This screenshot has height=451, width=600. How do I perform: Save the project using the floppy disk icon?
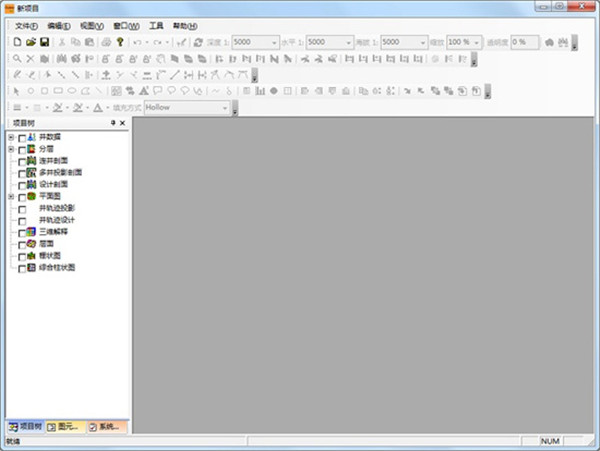[44, 43]
